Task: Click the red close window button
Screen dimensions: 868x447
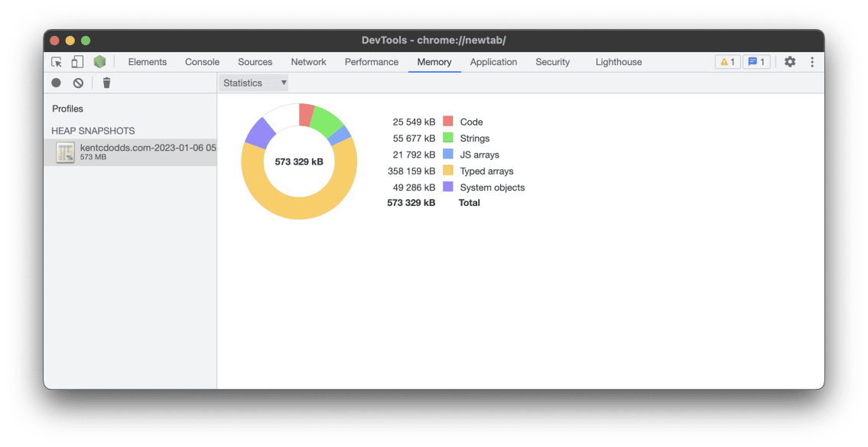Action: click(x=54, y=41)
